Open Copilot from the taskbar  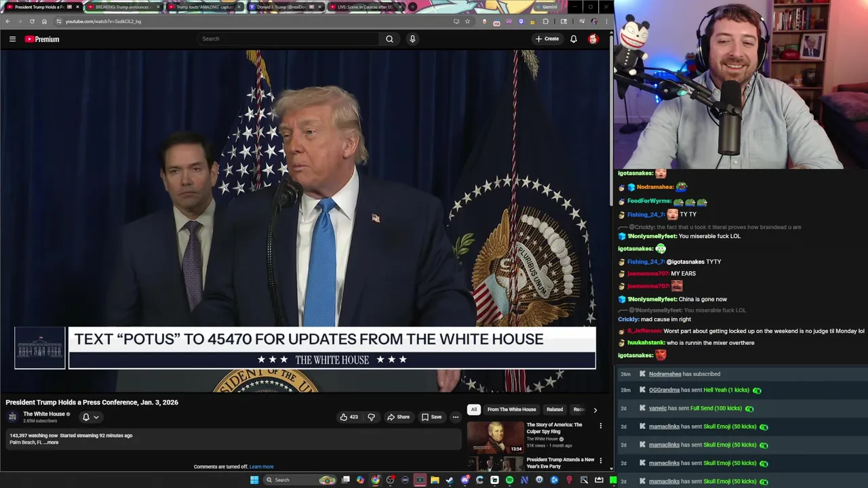(360, 480)
